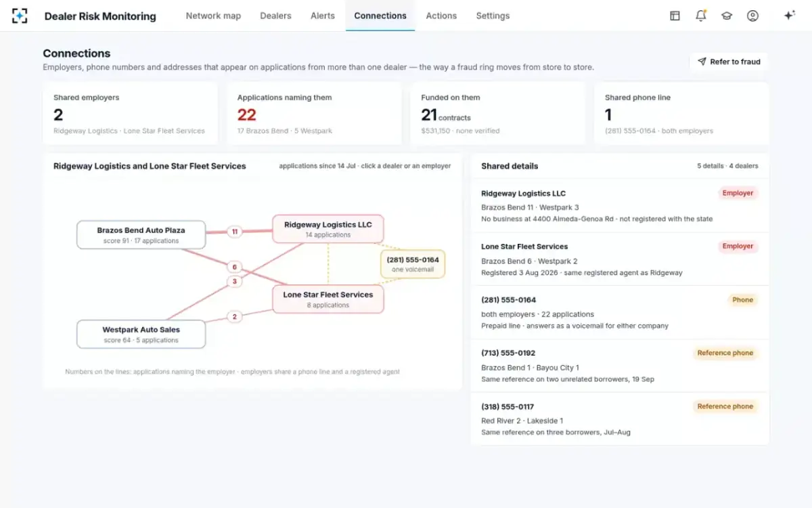The image size is (812, 508).
Task: Open the Shared employers card
Action: [131, 114]
